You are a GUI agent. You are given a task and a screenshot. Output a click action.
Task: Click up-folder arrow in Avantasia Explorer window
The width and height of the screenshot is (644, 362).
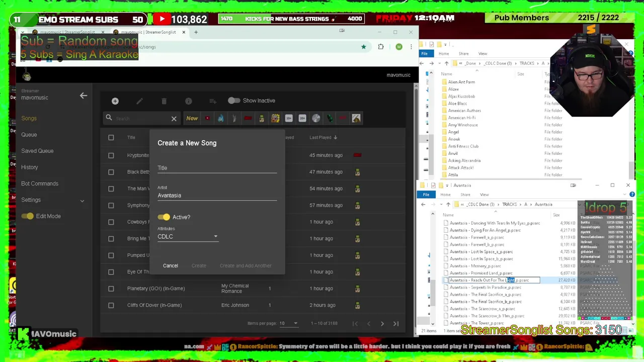[x=448, y=205]
